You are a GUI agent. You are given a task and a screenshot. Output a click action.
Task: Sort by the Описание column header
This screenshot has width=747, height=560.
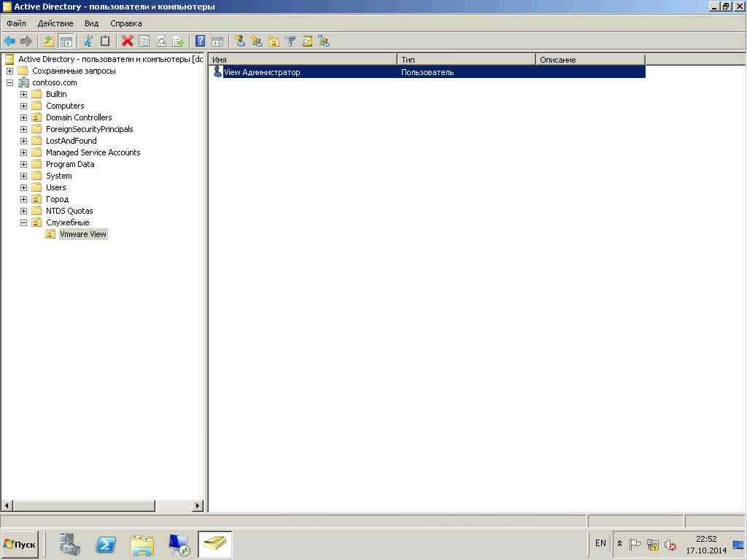click(590, 60)
